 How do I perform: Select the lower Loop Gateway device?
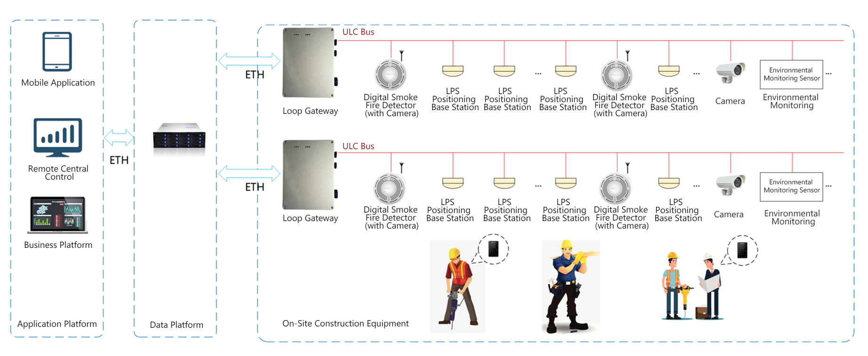pyautogui.click(x=309, y=175)
